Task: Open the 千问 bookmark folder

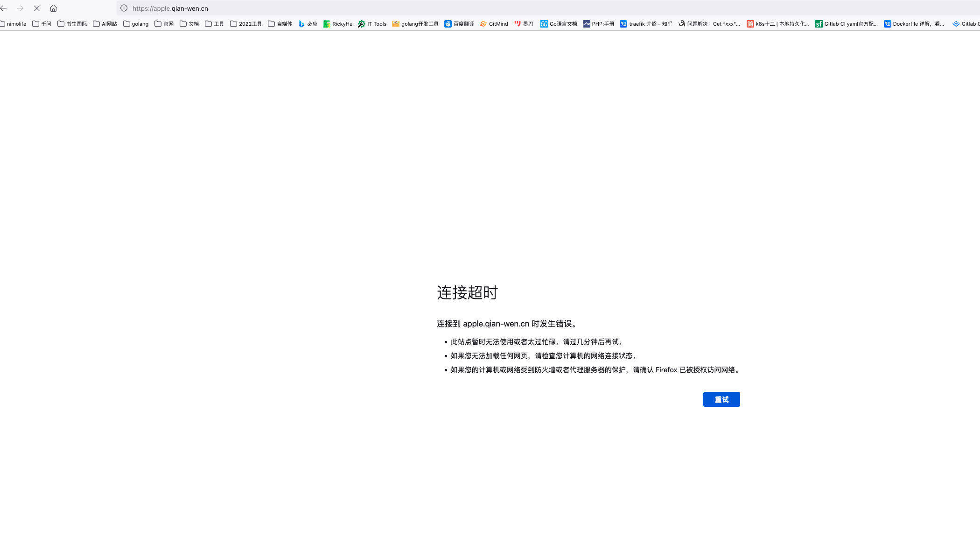Action: (x=42, y=24)
